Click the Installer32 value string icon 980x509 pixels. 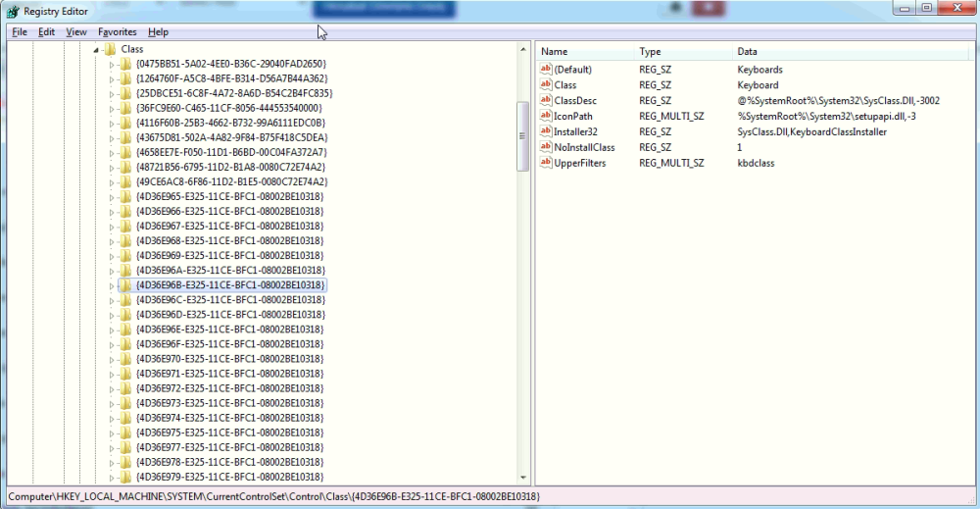point(546,131)
